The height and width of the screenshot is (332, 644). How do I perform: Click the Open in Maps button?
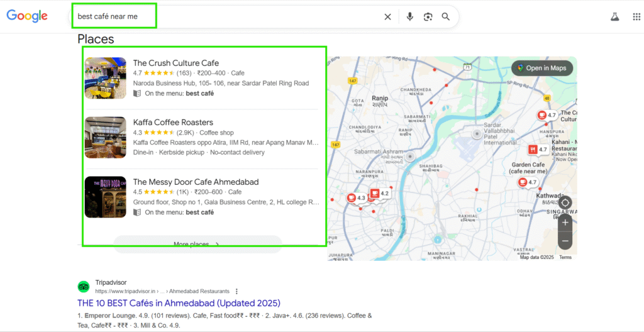pyautogui.click(x=541, y=68)
